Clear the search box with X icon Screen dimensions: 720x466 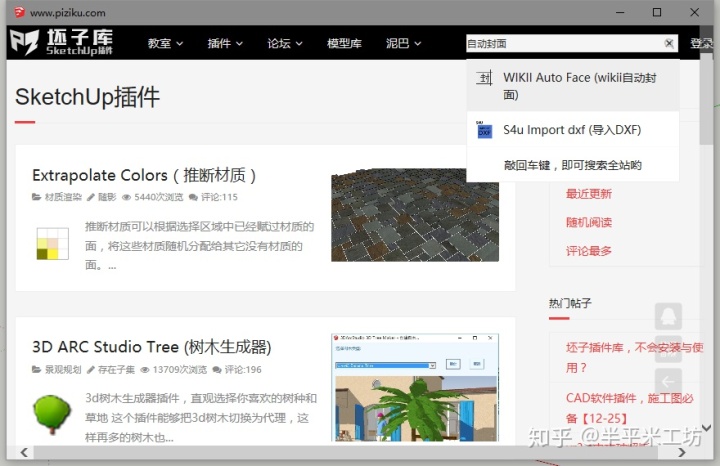(x=669, y=44)
